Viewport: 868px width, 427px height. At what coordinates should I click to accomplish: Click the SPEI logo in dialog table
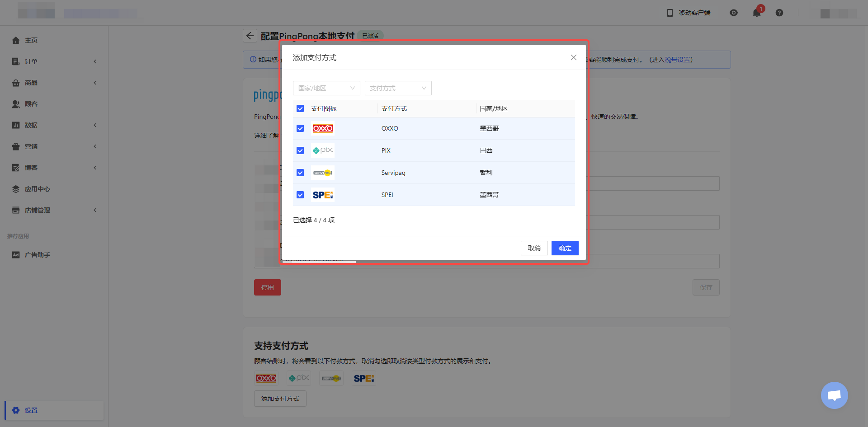click(323, 195)
